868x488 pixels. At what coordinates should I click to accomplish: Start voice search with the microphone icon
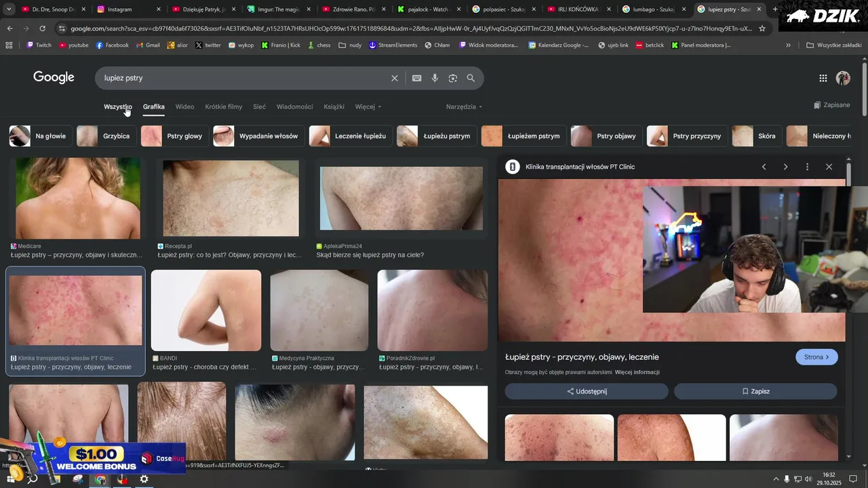pos(435,78)
